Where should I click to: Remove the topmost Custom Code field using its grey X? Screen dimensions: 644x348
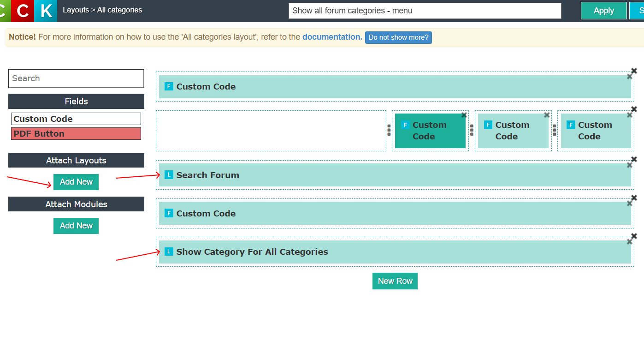(x=629, y=77)
